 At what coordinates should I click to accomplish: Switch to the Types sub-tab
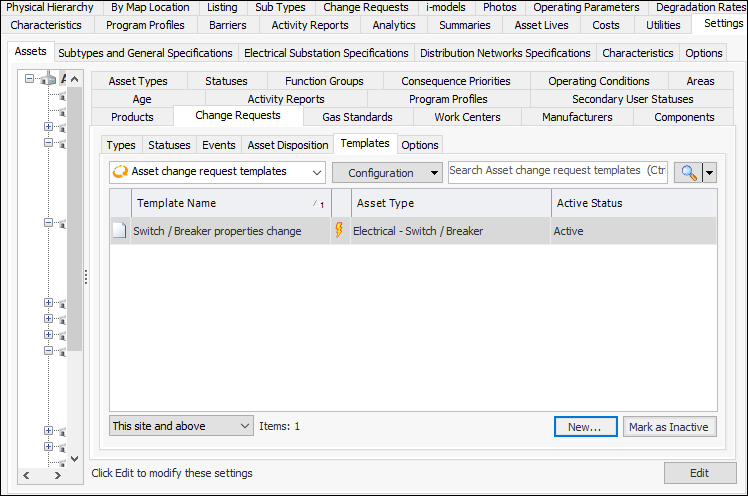pyautogui.click(x=121, y=145)
